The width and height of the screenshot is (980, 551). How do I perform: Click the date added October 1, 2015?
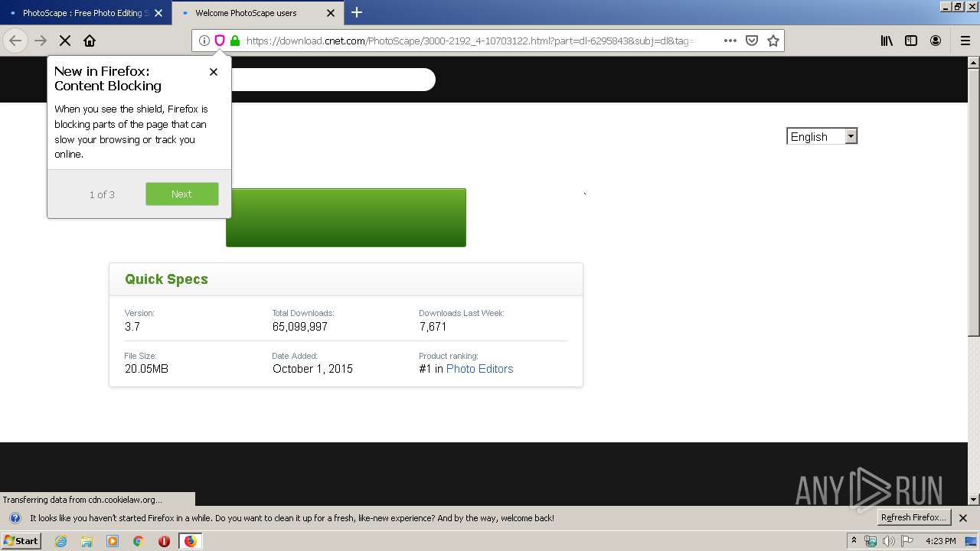coord(312,369)
